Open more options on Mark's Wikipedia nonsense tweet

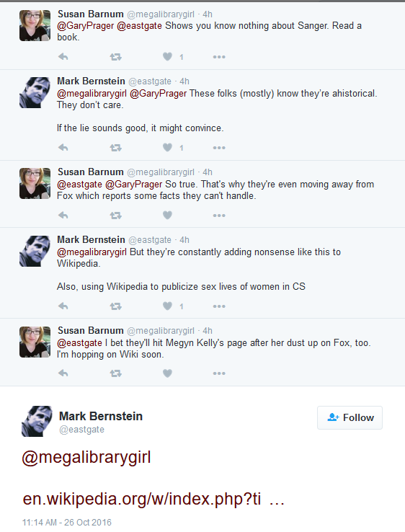(219, 306)
